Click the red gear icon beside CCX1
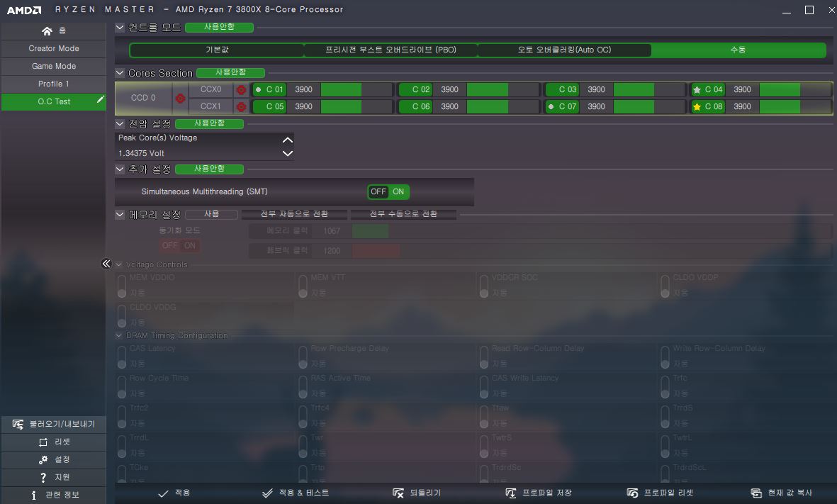The height and width of the screenshot is (504, 837). point(241,107)
